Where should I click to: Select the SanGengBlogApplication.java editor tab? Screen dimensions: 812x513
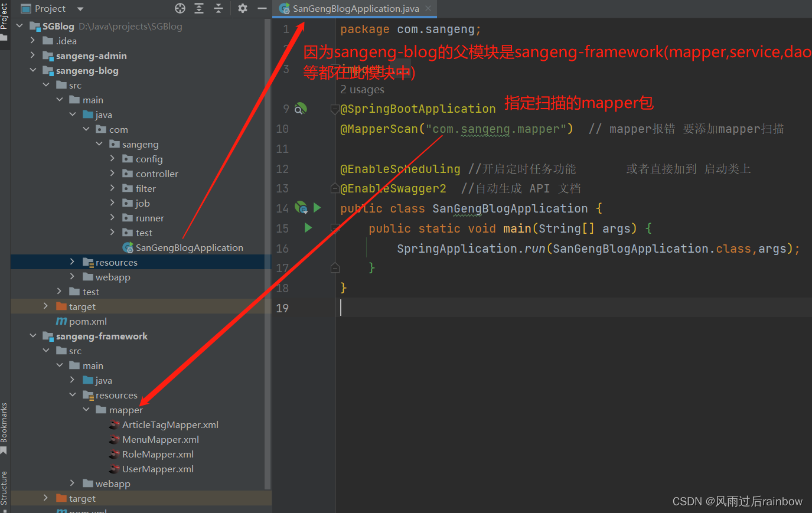pos(355,8)
